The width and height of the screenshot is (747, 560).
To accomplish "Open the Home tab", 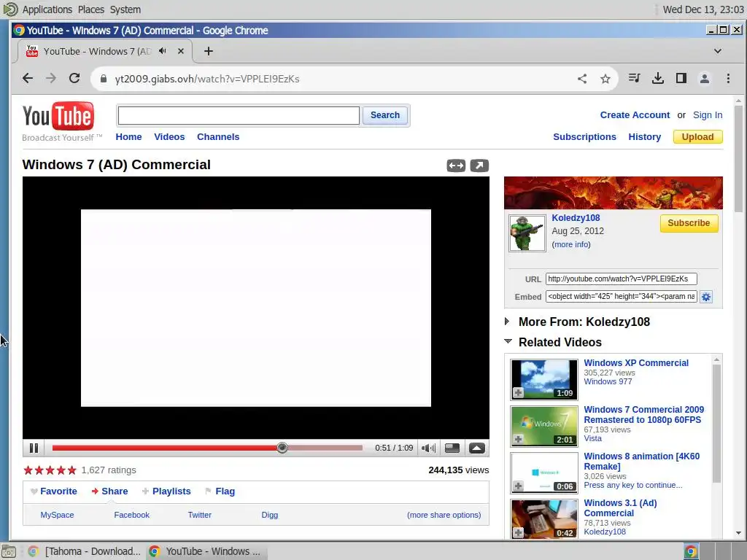I will click(x=128, y=136).
